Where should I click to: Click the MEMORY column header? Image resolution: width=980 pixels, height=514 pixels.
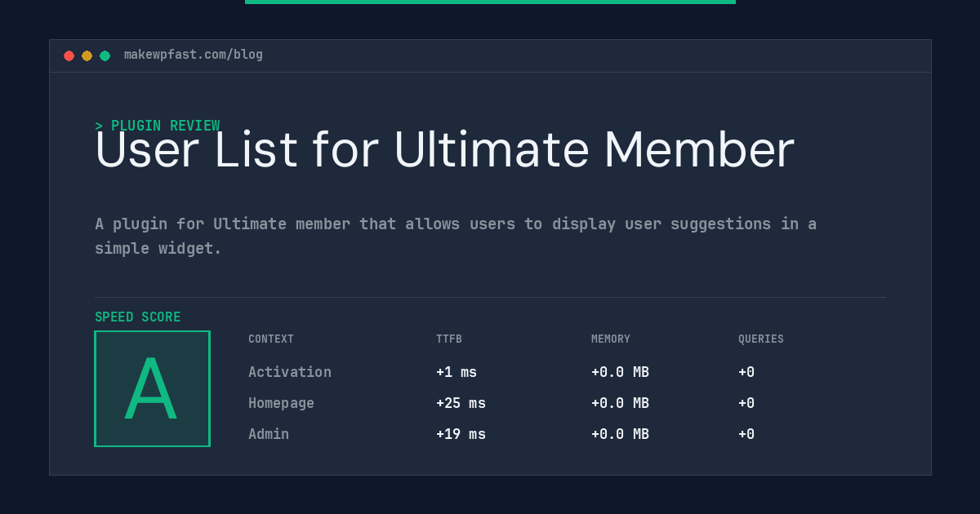click(611, 339)
